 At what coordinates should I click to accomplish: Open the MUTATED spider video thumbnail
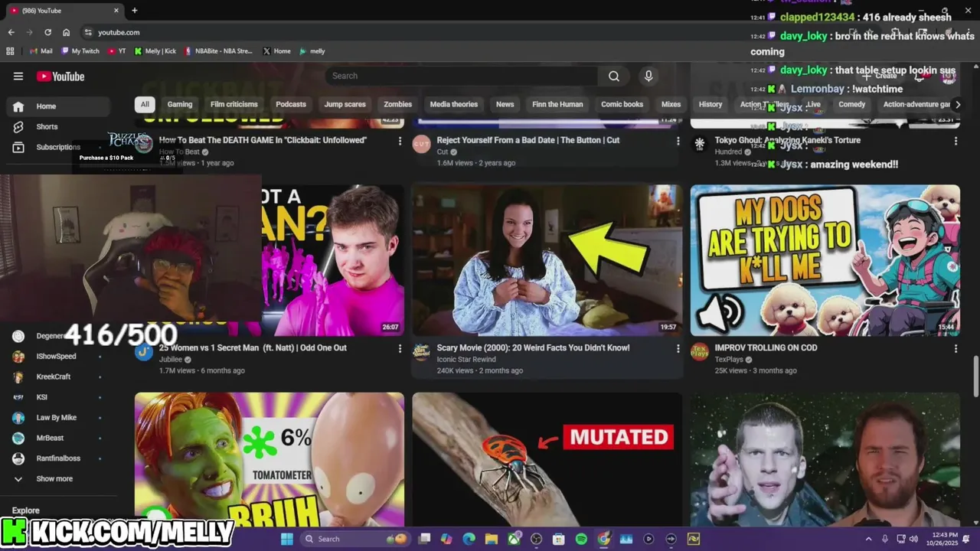click(547, 459)
